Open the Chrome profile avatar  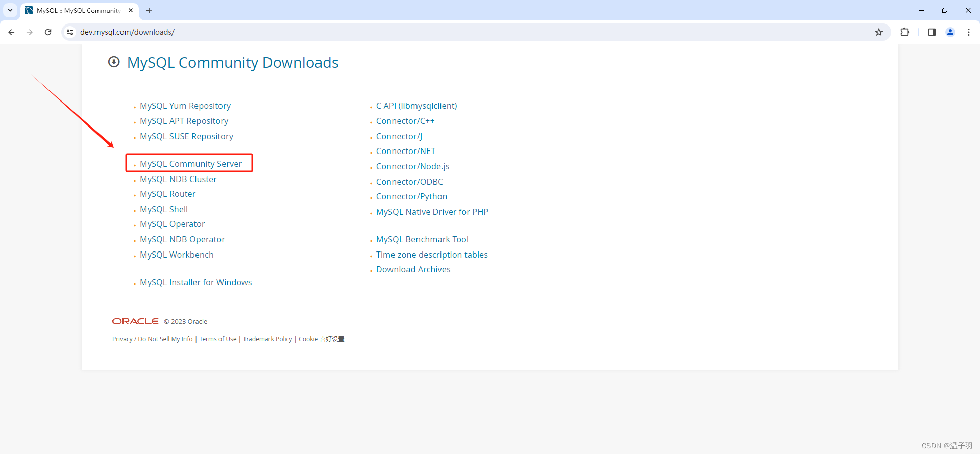[x=950, y=32]
